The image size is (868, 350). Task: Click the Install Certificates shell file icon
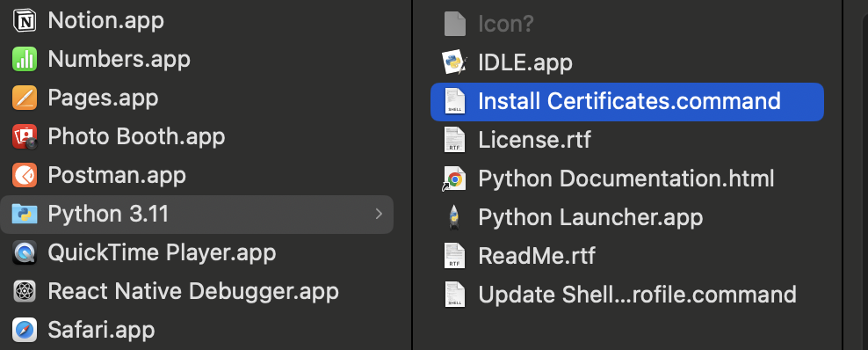[x=454, y=101]
